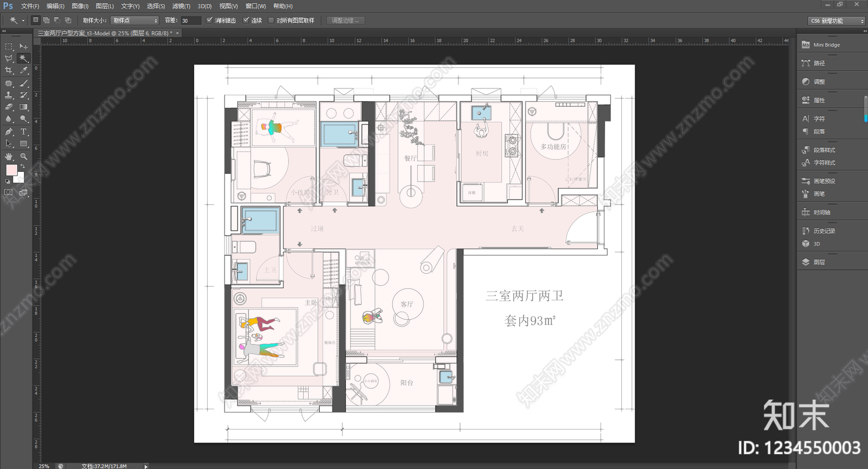
Task: Select the Rectangle shape tool
Action: 23,144
